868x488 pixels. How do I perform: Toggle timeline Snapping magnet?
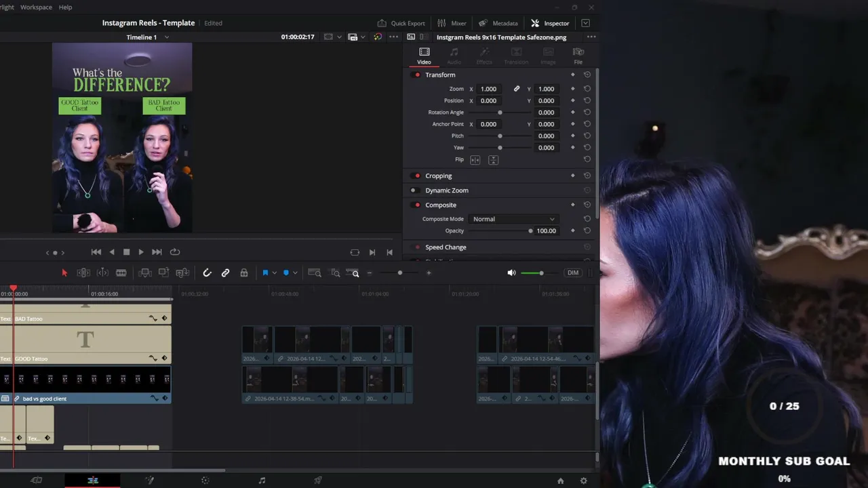(207, 272)
